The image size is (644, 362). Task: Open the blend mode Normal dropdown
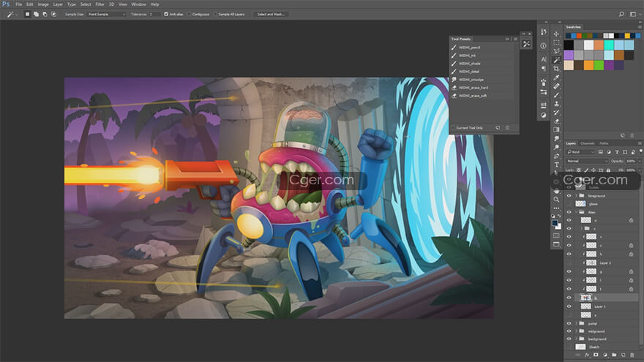[588, 161]
